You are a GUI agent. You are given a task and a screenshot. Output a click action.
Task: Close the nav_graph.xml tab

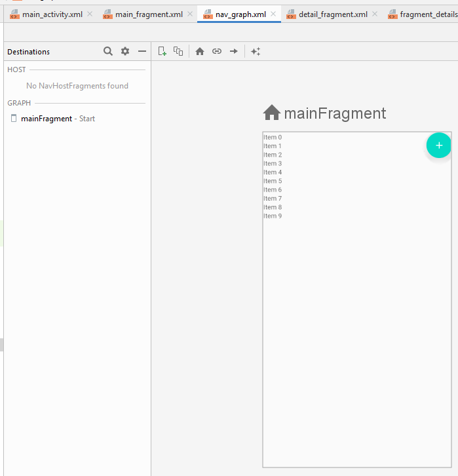click(x=273, y=14)
